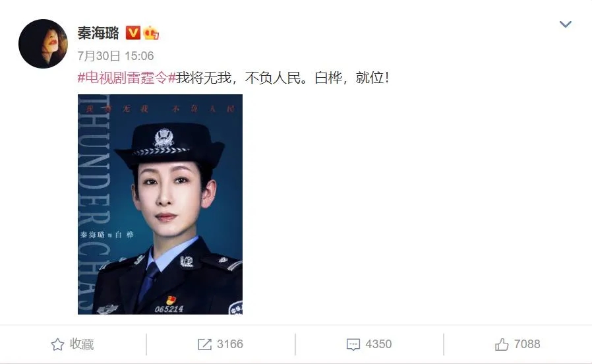This screenshot has width=592, height=364.
Task: Click the crown membership badge icon
Action: click(151, 33)
